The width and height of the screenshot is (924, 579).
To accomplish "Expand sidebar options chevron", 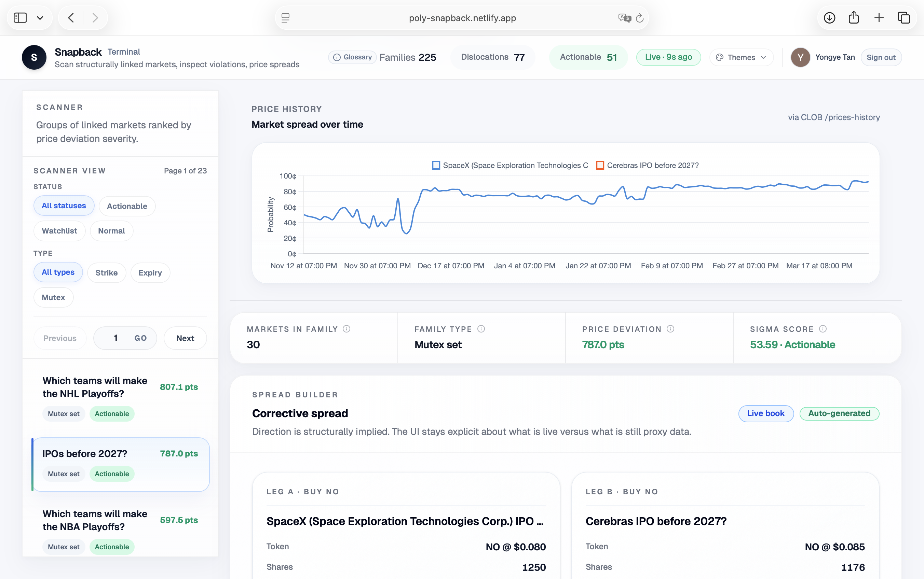I will point(40,18).
